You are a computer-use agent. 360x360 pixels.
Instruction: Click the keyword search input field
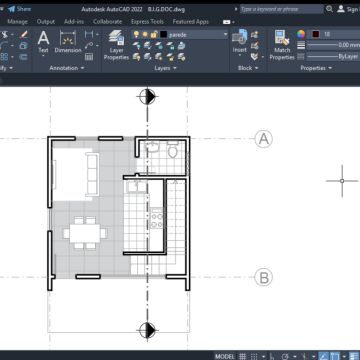[x=282, y=9]
